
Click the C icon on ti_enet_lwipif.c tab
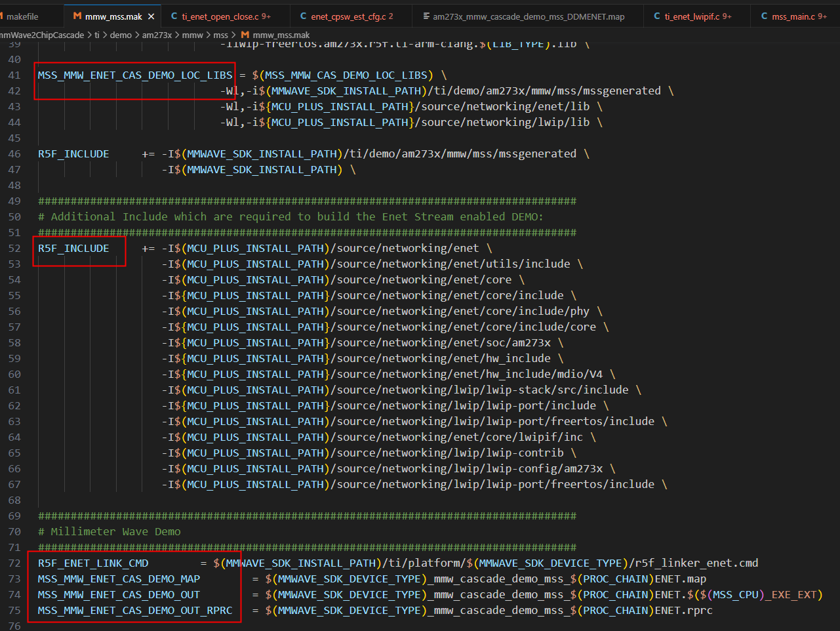coord(656,16)
